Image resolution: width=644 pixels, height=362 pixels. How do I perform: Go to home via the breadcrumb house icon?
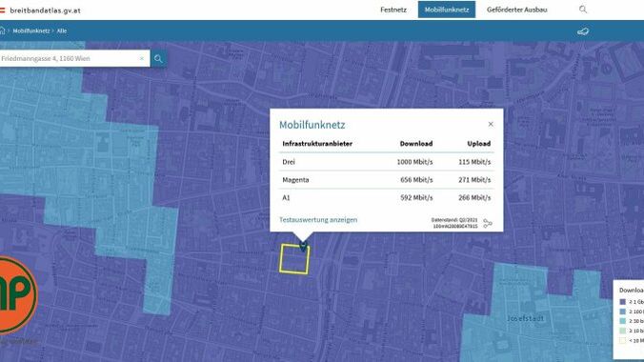pos(2,30)
